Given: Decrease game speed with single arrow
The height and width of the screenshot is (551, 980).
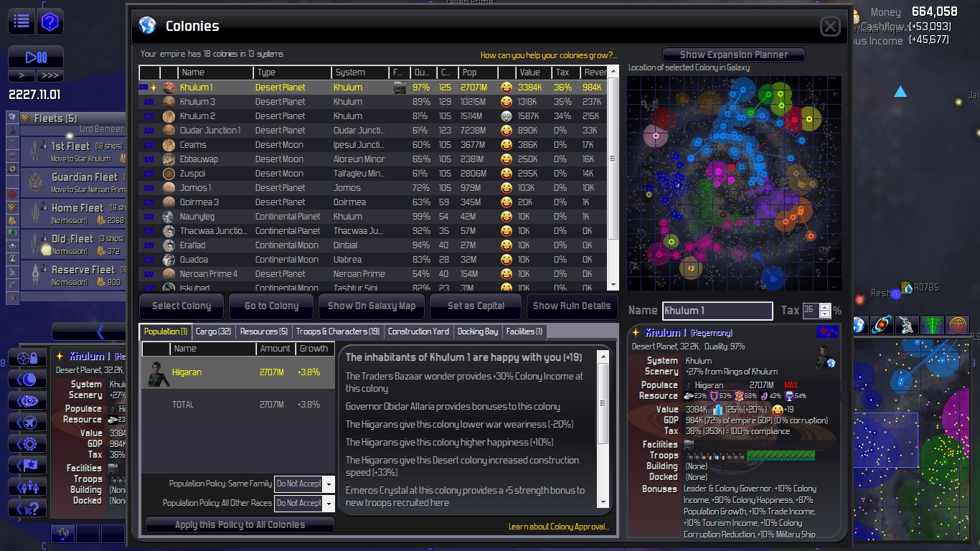Looking at the screenshot, I should pyautogui.click(x=22, y=75).
